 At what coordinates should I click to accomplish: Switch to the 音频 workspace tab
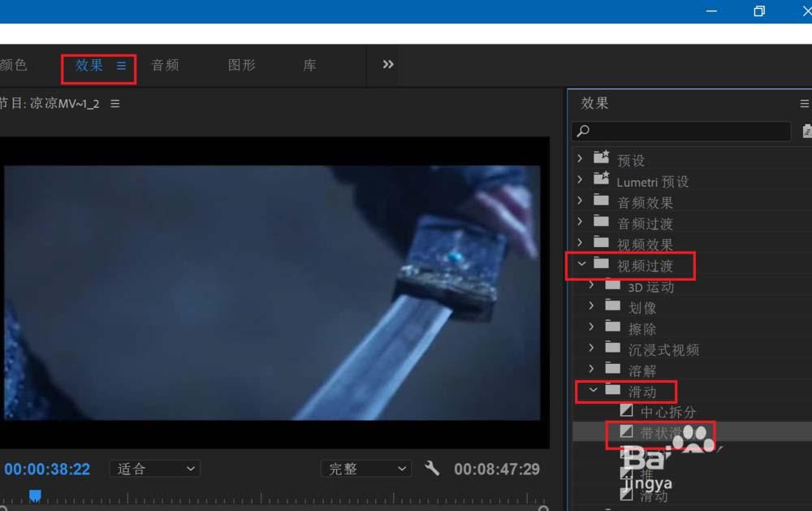(x=165, y=66)
